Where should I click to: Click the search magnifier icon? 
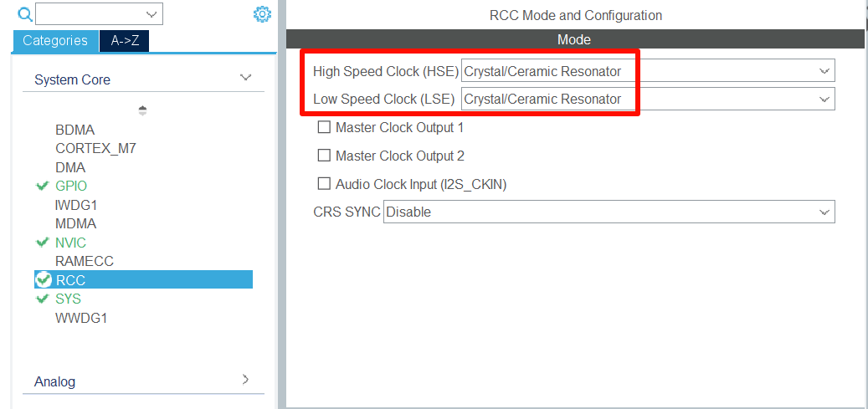pyautogui.click(x=24, y=13)
